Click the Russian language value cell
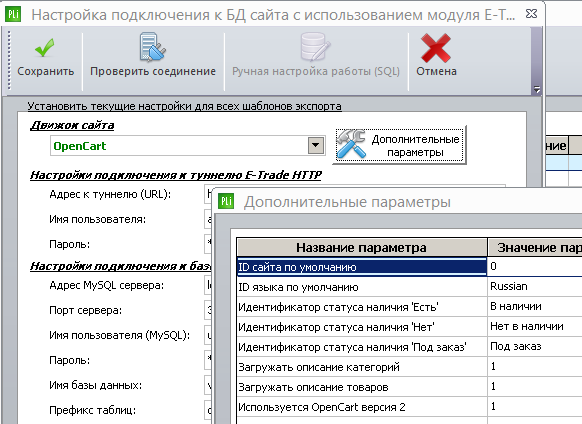This screenshot has width=582, height=424. click(535, 287)
